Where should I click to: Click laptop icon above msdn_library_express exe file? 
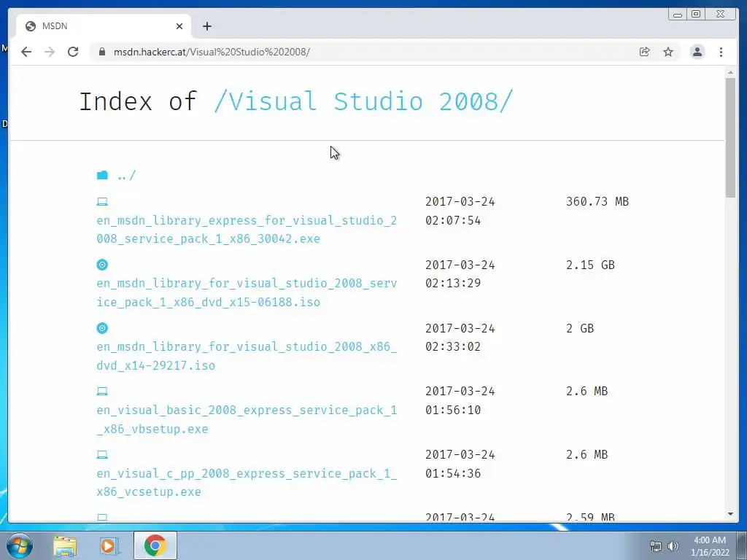(102, 202)
